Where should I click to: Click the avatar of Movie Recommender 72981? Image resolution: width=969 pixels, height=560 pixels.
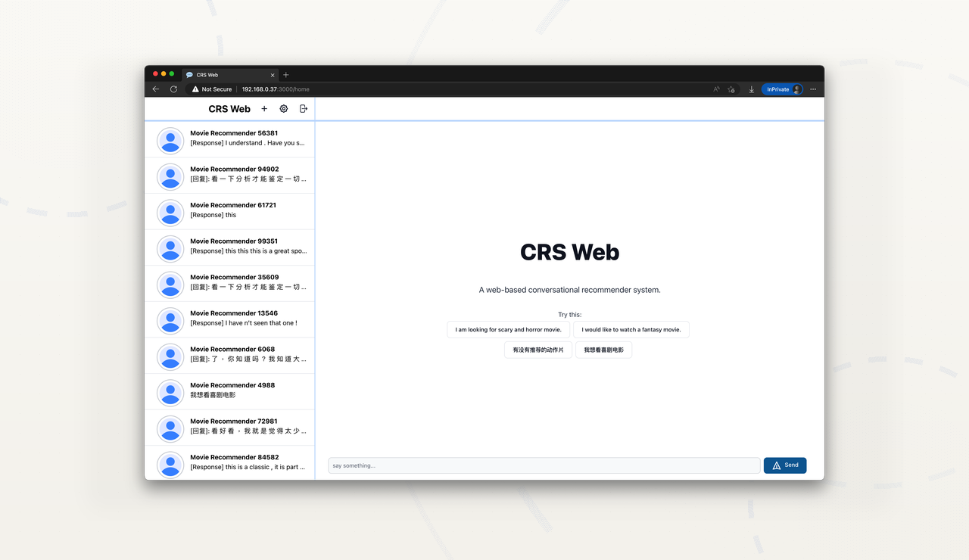click(170, 429)
